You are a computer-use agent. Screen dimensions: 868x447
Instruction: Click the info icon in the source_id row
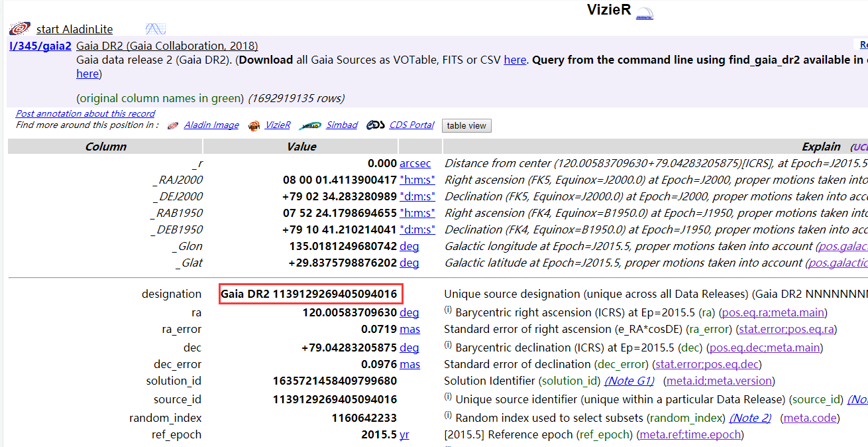pyautogui.click(x=448, y=398)
